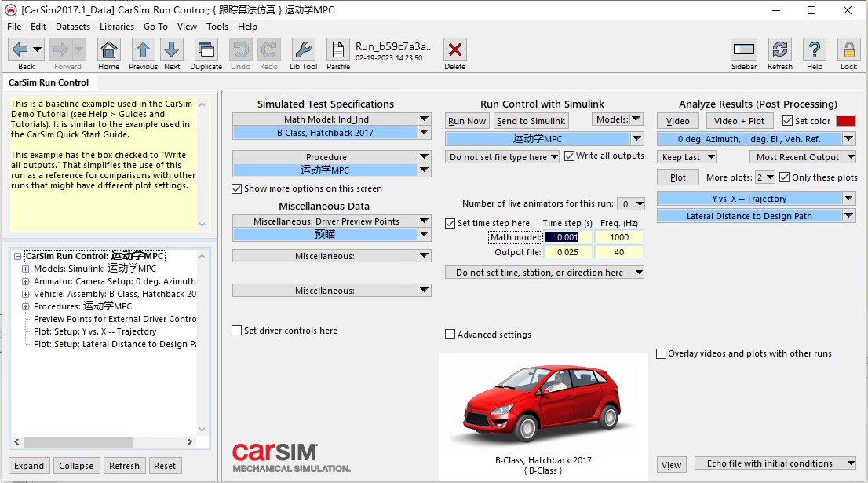Open Miscellaneous: Driver Preview Points dropdown
Image resolution: width=868 pixels, height=483 pixels.
[424, 221]
